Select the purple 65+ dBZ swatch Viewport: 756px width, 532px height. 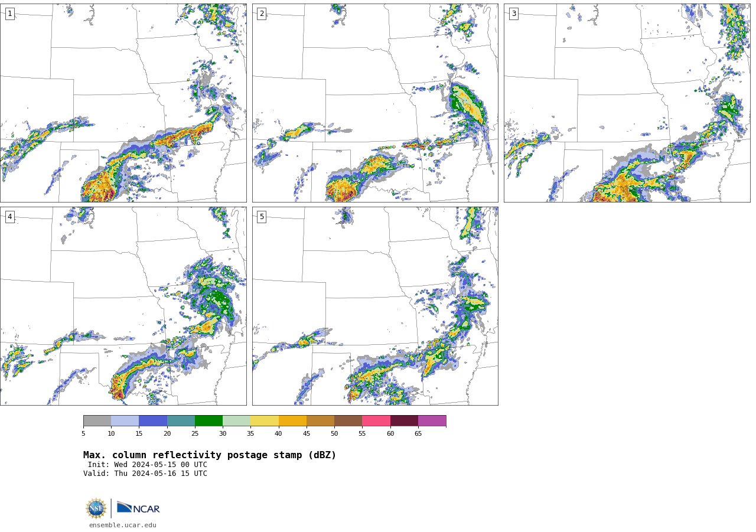point(432,420)
